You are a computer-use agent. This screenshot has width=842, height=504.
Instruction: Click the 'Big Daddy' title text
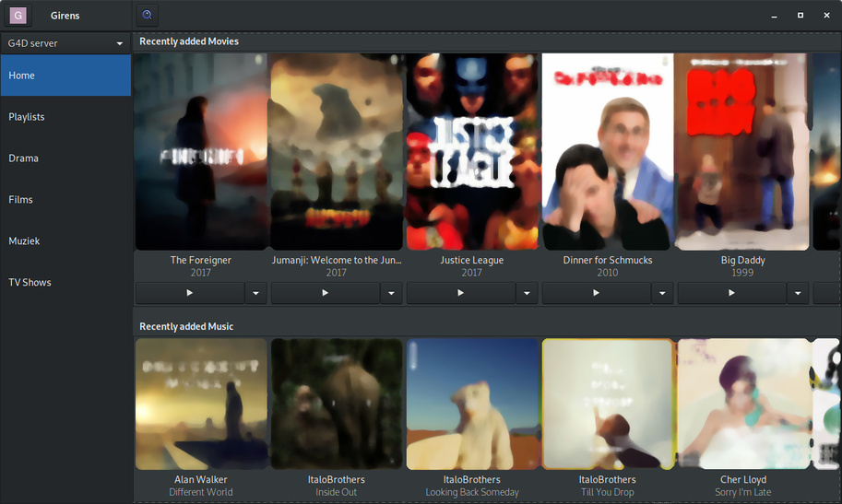pos(742,260)
